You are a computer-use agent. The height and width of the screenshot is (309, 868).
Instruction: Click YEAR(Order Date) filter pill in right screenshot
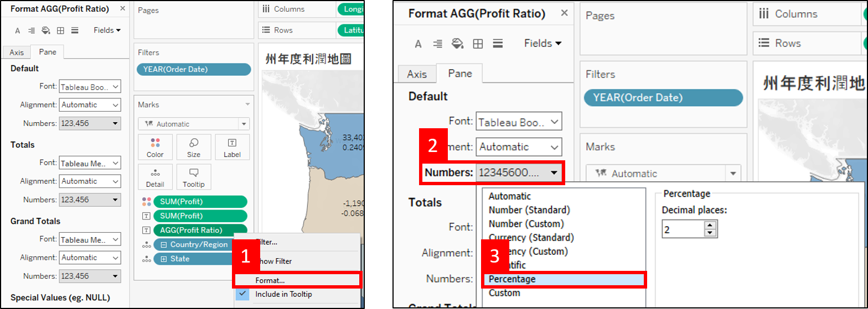pos(663,98)
